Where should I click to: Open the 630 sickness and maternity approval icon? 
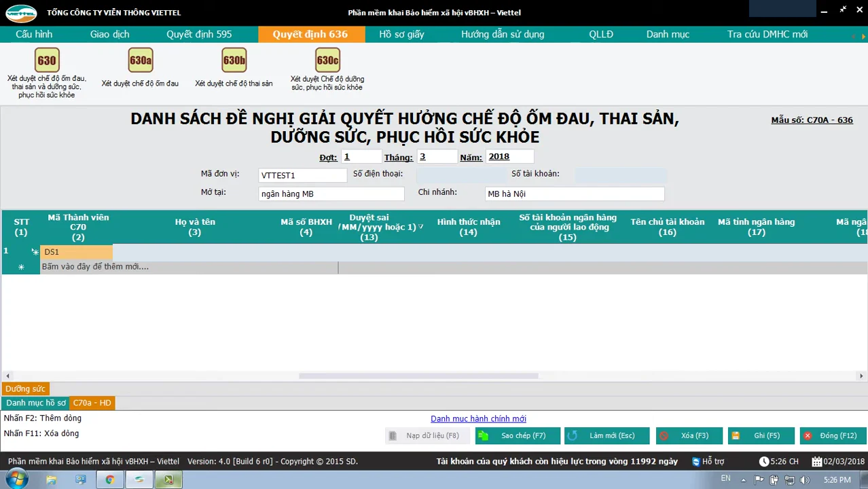(x=47, y=60)
